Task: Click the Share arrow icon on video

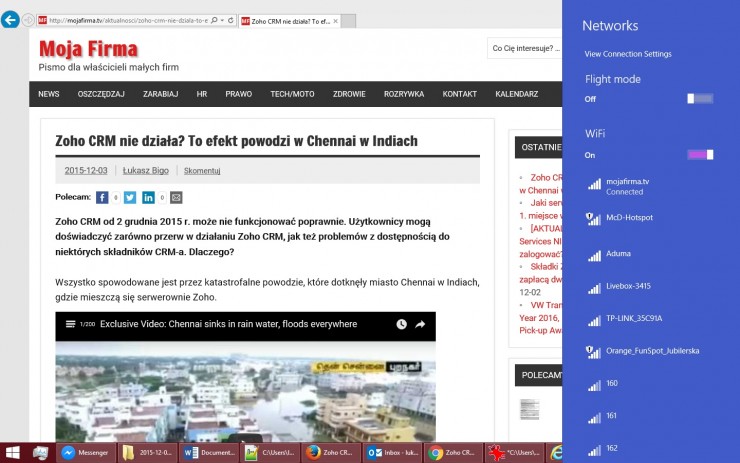Action: point(420,324)
